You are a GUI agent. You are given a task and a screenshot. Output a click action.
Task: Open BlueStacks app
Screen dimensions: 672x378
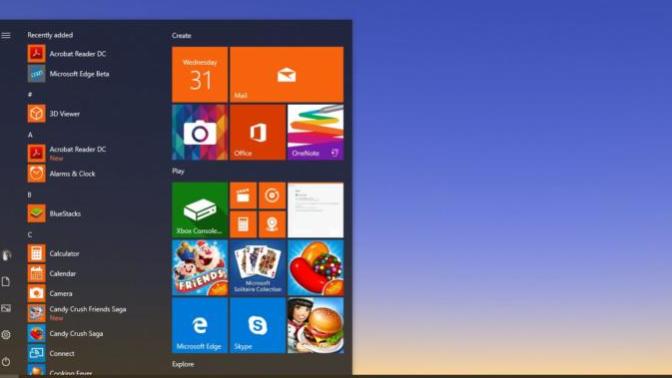click(x=54, y=213)
